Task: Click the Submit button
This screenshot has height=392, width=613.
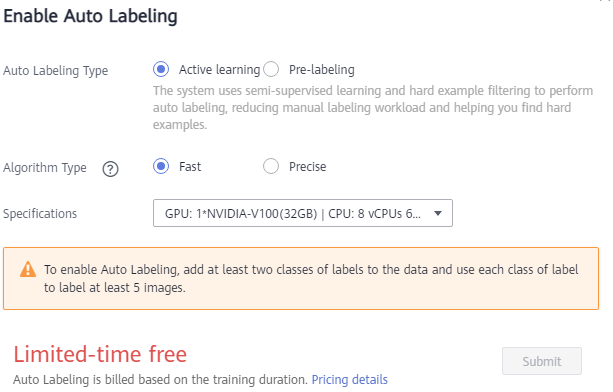Action: (542, 361)
